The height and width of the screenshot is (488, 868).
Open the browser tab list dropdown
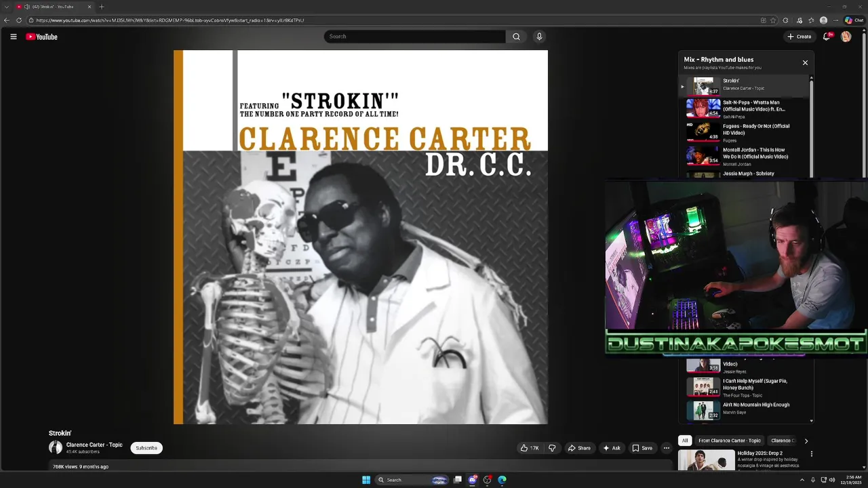pyautogui.click(x=6, y=7)
